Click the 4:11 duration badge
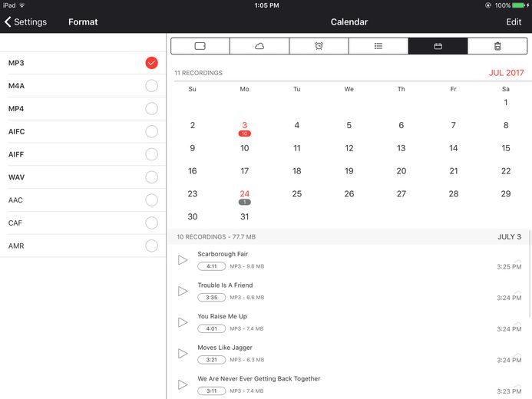Screen dimensions: 532x399 (x=212, y=266)
